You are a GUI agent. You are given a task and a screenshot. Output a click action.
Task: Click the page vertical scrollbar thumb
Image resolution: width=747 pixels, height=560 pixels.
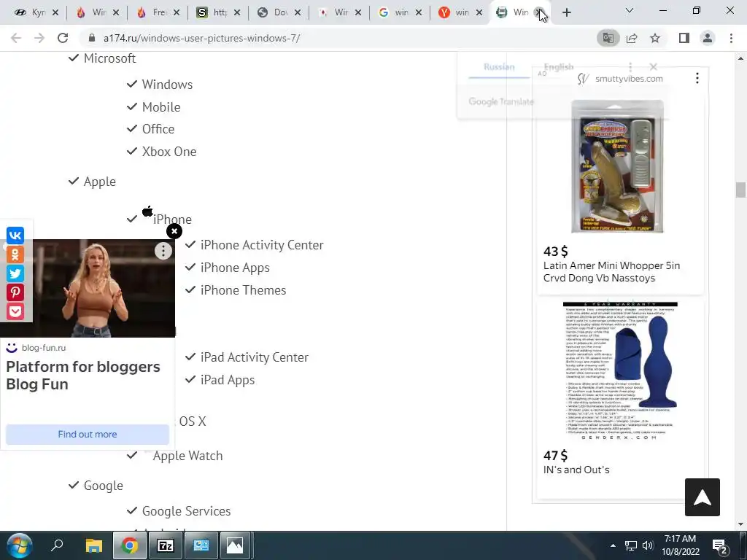click(x=740, y=190)
